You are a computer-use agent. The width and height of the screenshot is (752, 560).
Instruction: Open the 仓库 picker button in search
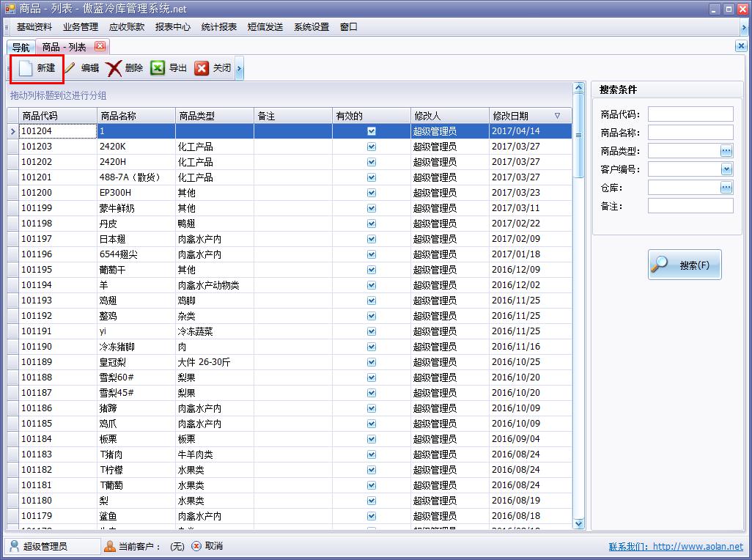point(726,188)
